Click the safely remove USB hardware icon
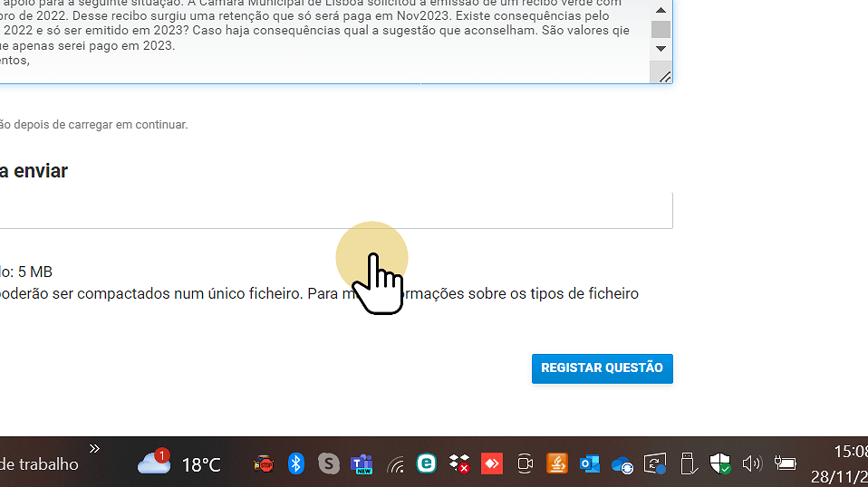 [x=688, y=463]
